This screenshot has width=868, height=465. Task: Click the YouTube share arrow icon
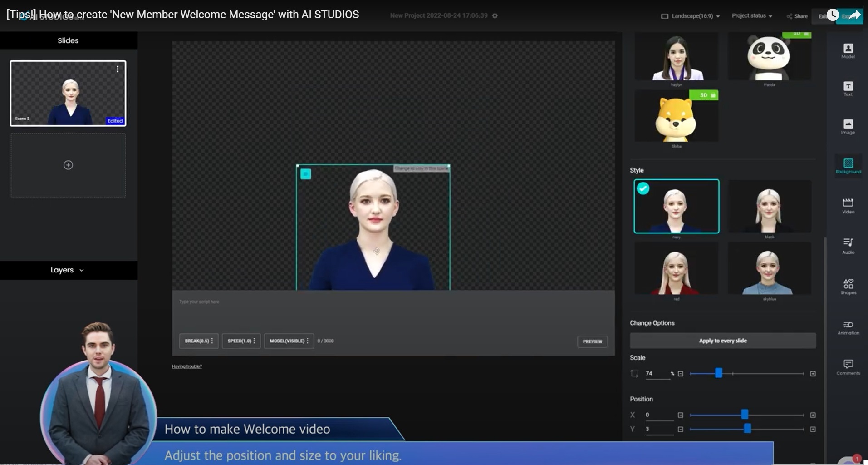(x=854, y=15)
